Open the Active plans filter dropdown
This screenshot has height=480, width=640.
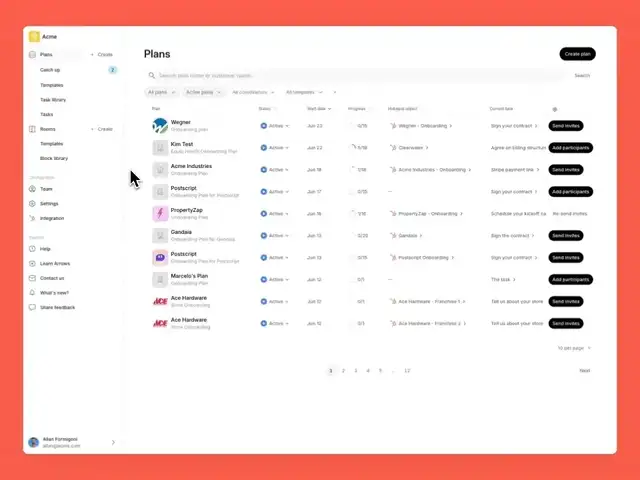point(203,92)
